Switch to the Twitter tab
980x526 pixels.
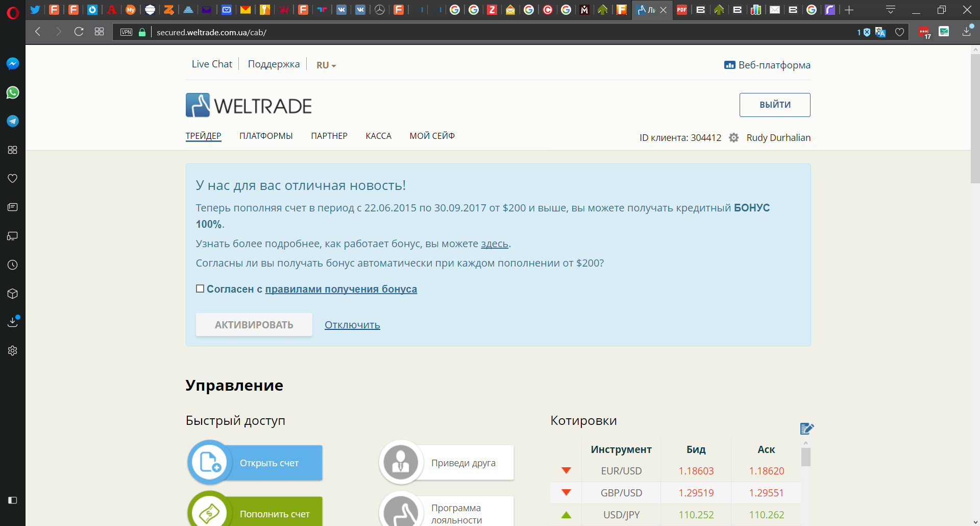point(35,10)
